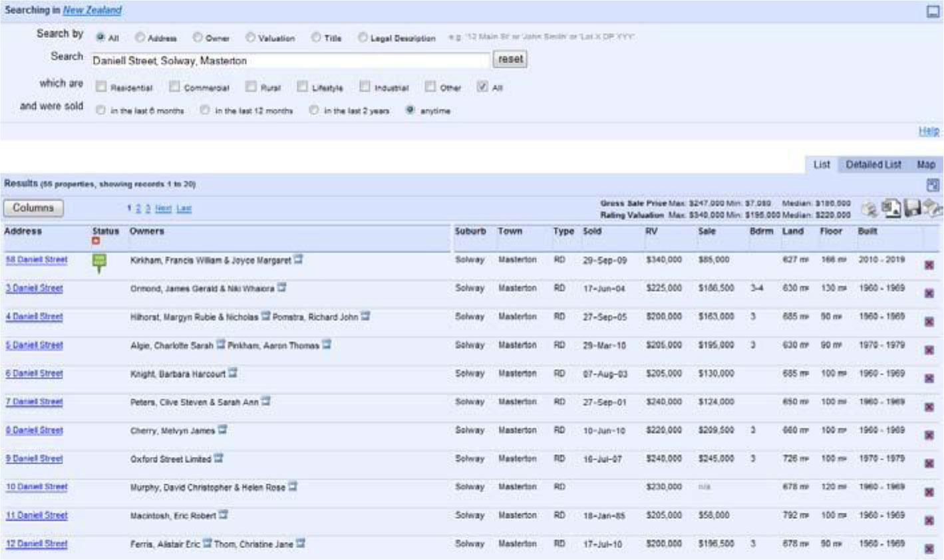Open the owner icon beside Peters, Clive Steven
The image size is (944, 560).
pyautogui.click(x=266, y=402)
